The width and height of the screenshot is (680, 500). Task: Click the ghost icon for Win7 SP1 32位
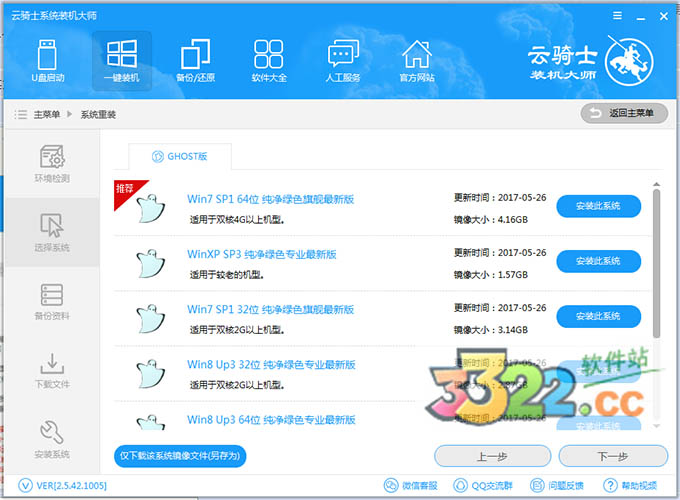click(x=150, y=319)
